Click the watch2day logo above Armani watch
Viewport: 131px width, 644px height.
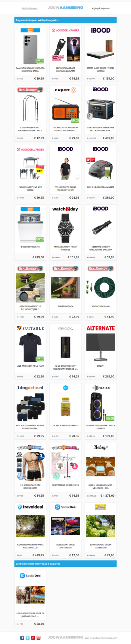65,209
